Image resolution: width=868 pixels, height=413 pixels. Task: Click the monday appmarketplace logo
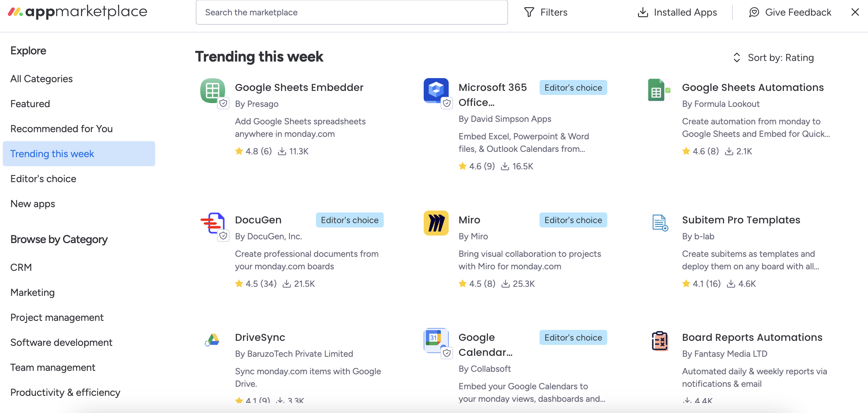[x=78, y=12]
